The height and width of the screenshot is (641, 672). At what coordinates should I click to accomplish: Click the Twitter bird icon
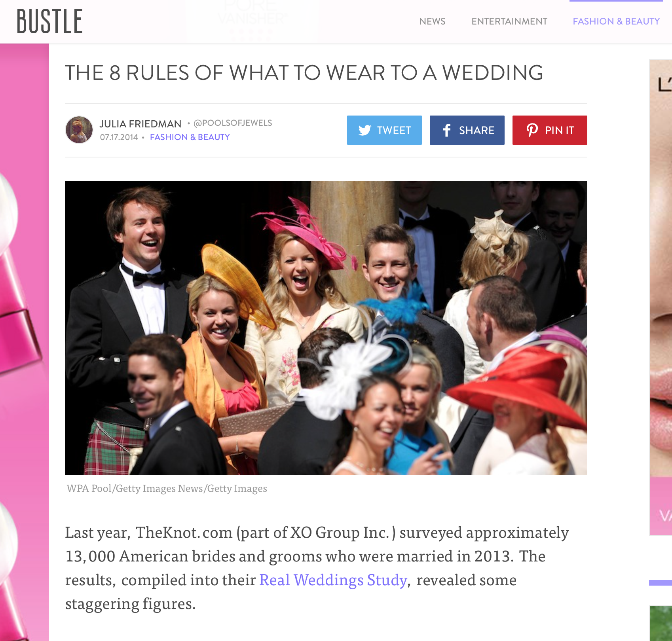[x=364, y=130]
